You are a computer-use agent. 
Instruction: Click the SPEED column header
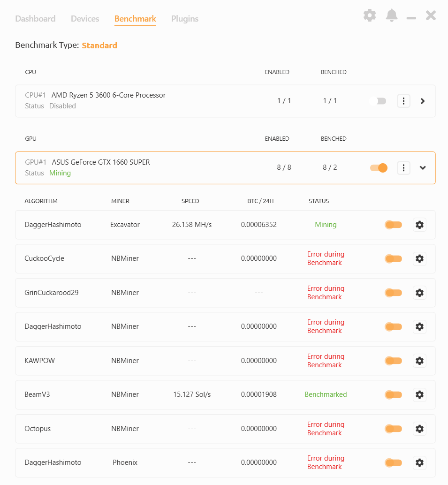pos(190,201)
